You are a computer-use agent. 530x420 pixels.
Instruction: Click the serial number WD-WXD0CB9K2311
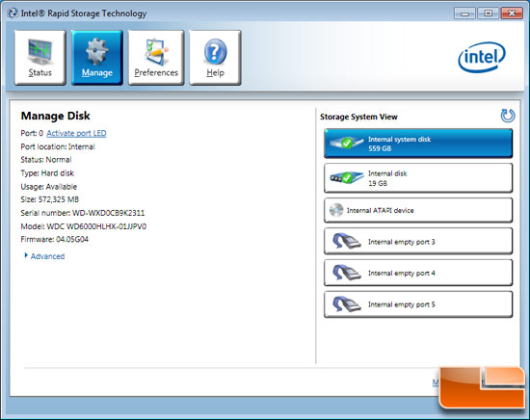[x=109, y=213]
